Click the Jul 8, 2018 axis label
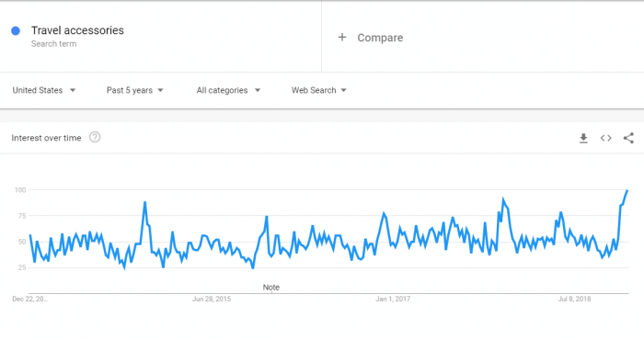The height and width of the screenshot is (340, 644). coord(574,299)
